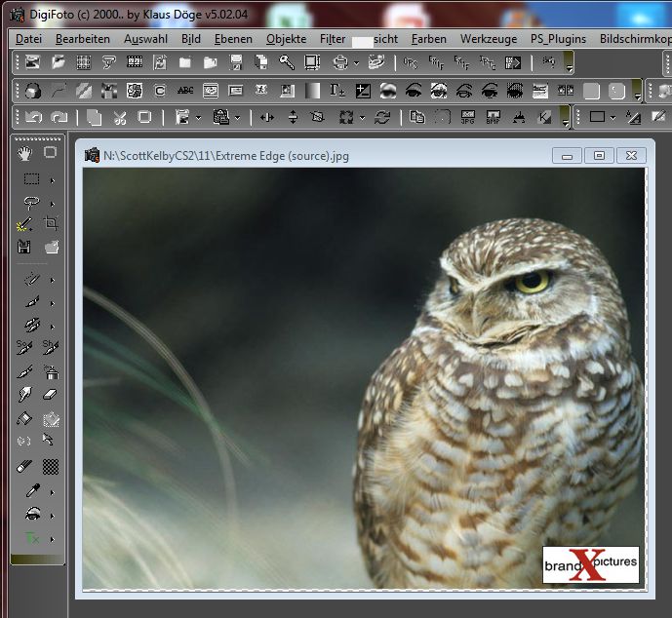Image resolution: width=672 pixels, height=618 pixels.
Task: Click the Undo arrow icon
Action: coord(33,117)
